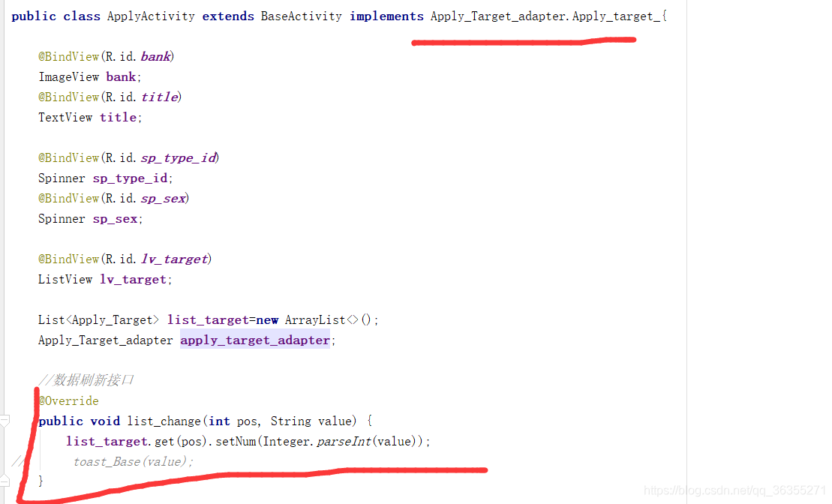The image size is (832, 504).
Task: Click italic 'title' in R.id.title
Action: (x=159, y=97)
